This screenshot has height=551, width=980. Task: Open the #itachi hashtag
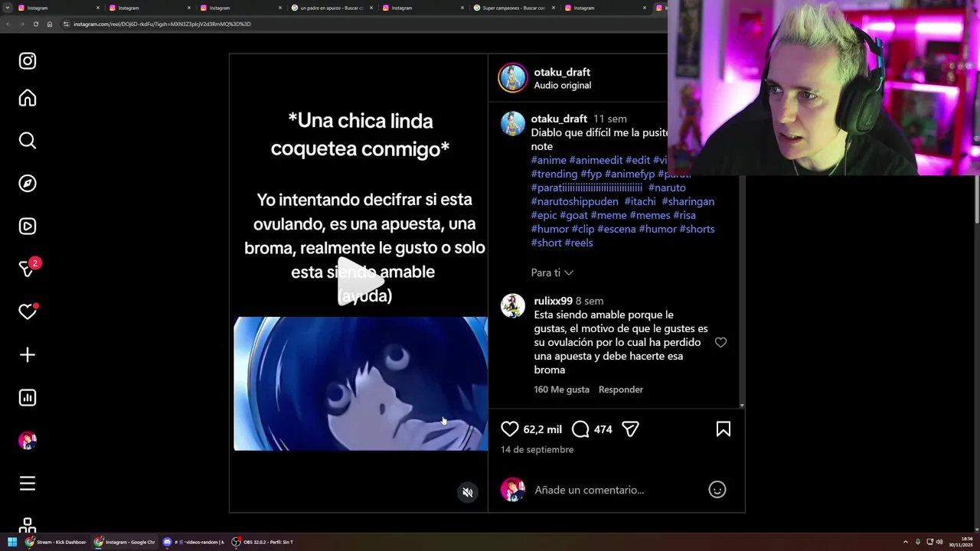click(640, 201)
